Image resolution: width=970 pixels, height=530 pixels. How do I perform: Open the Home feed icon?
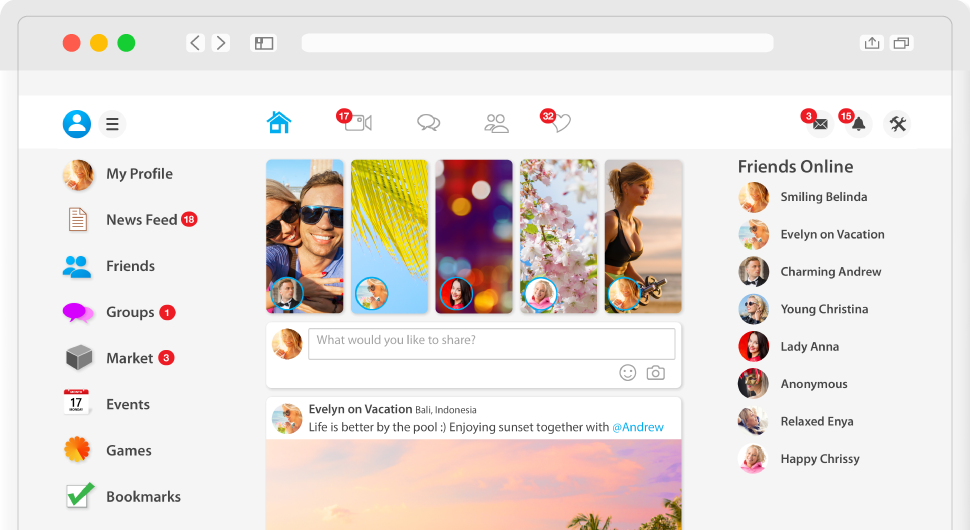click(x=279, y=123)
